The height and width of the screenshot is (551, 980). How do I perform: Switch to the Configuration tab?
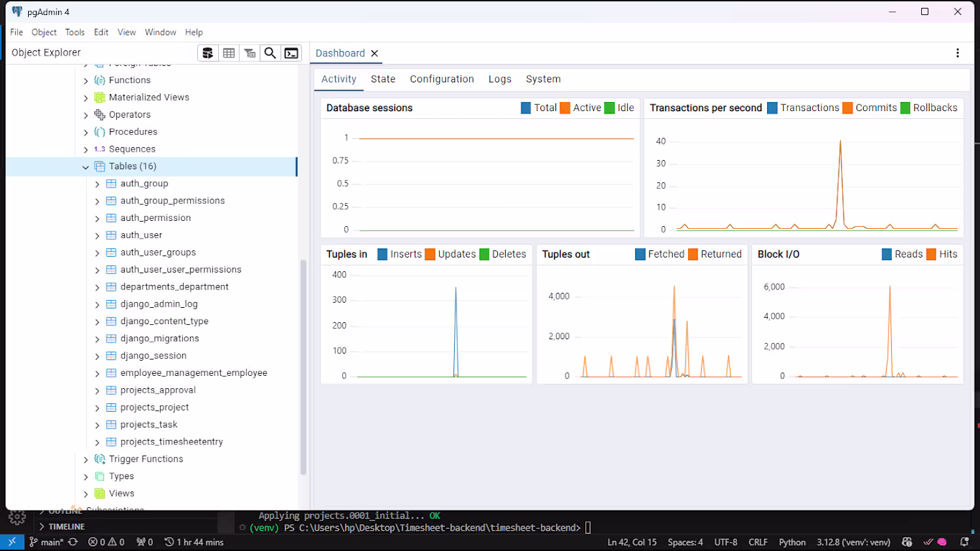442,79
